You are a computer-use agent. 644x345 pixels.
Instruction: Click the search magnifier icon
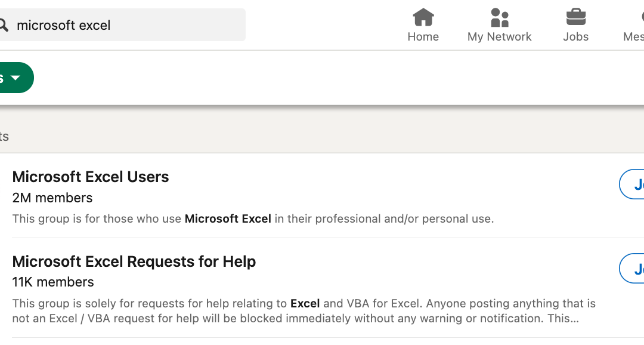coord(3,25)
